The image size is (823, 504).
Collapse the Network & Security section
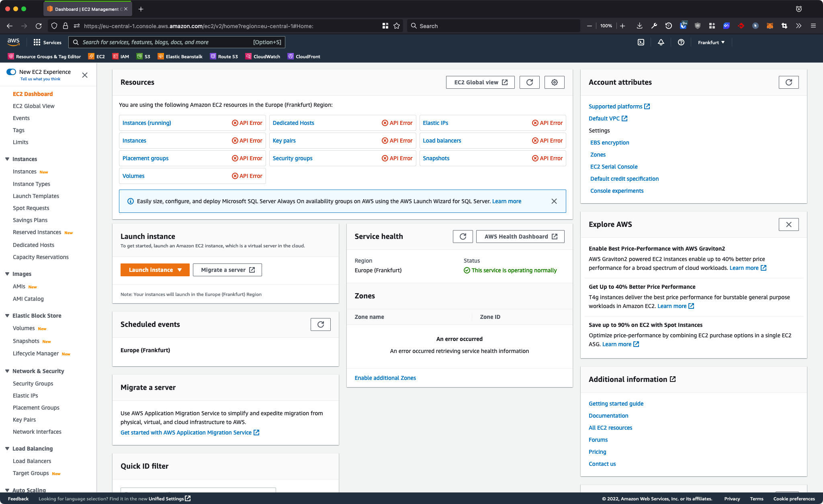(7, 371)
